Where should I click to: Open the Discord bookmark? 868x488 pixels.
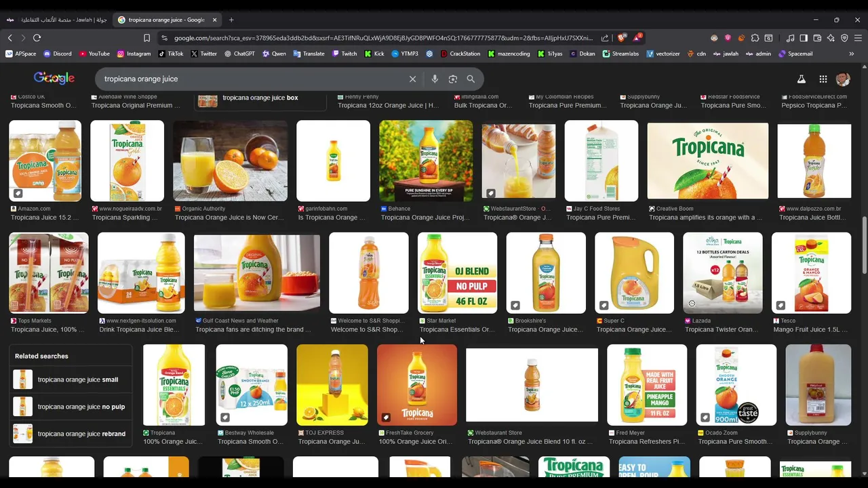point(57,54)
